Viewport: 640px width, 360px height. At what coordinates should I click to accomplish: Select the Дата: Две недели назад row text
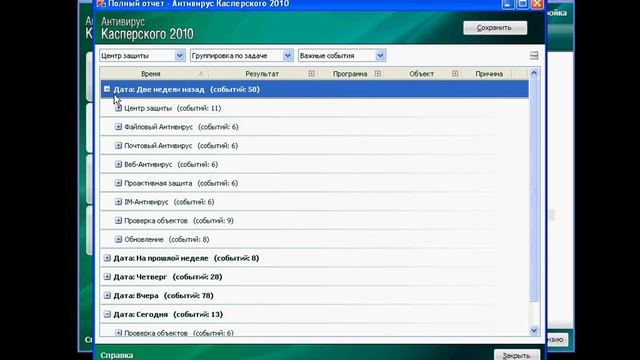pos(187,89)
